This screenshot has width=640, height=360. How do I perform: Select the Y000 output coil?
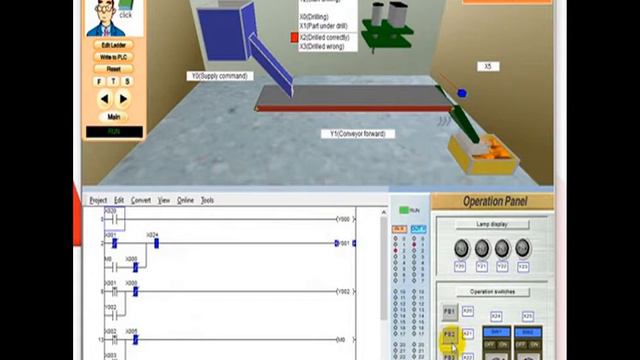click(345, 219)
